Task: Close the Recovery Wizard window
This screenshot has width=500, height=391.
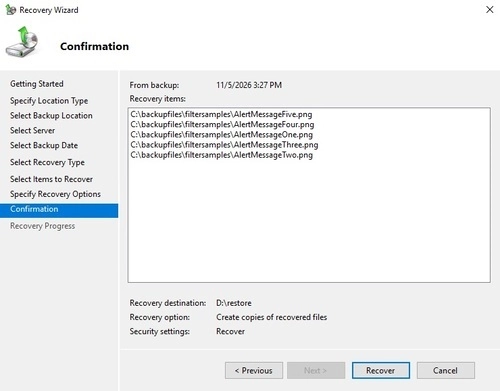Action: coord(489,10)
